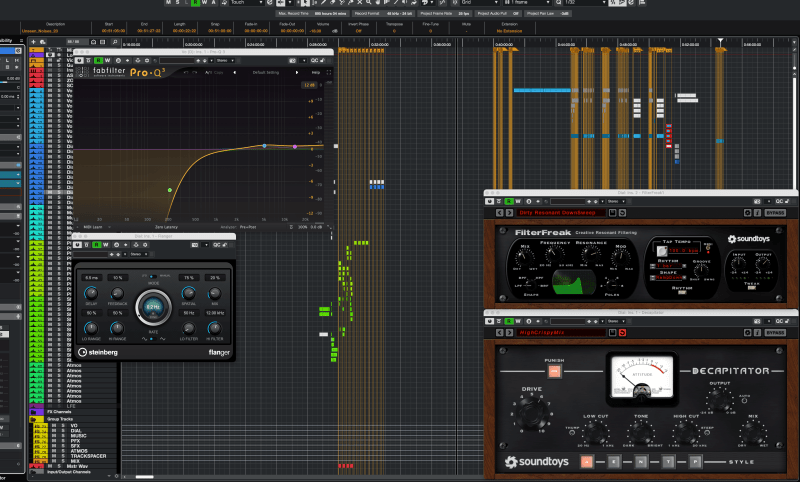Select the TRACKSPACER group track
800x482 pixels.
pyautogui.click(x=88, y=456)
